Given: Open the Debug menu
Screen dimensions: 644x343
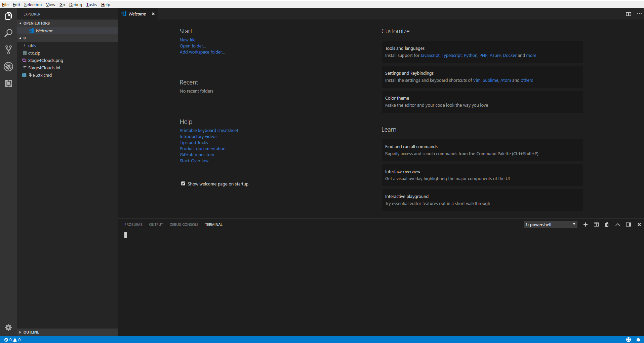Looking at the screenshot, I should (75, 4).
